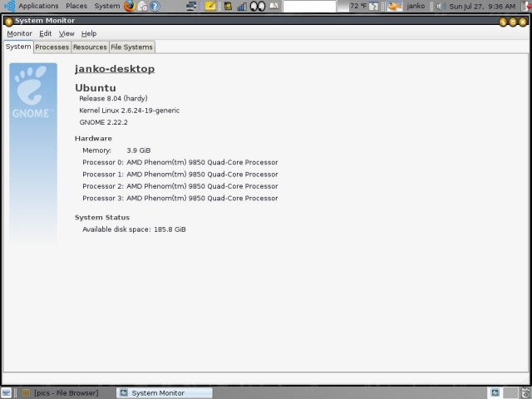Switch to the File Systems tab
This screenshot has width=532, height=399.
[131, 47]
